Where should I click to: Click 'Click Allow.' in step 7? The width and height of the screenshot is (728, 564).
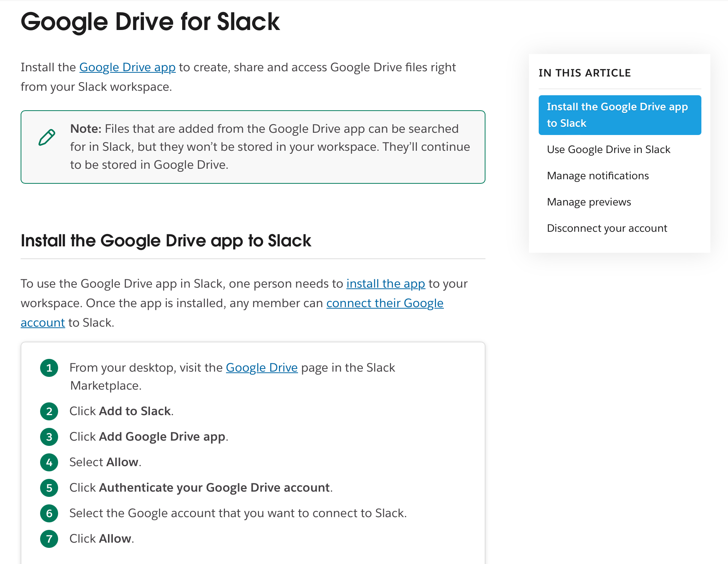point(102,538)
